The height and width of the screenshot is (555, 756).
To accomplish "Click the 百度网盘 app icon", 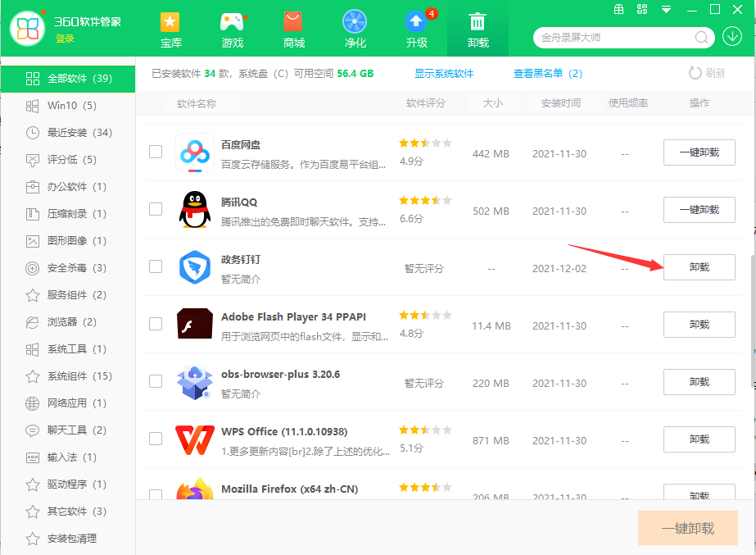I will (195, 152).
